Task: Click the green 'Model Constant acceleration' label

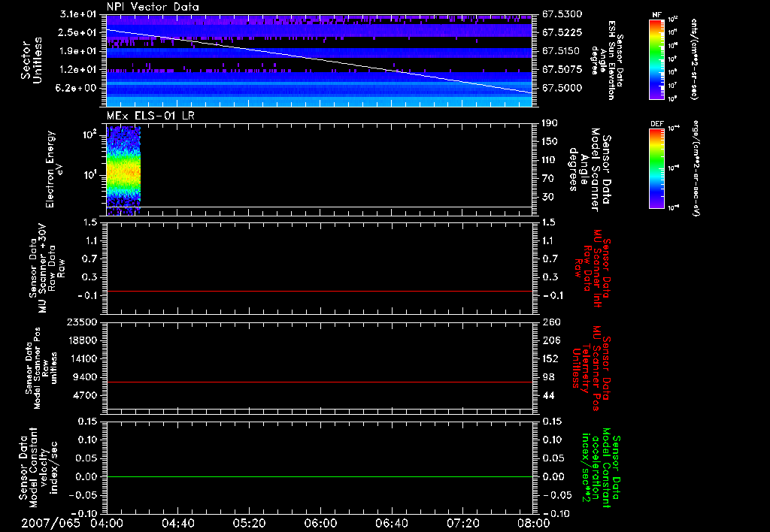Action: coord(601,469)
